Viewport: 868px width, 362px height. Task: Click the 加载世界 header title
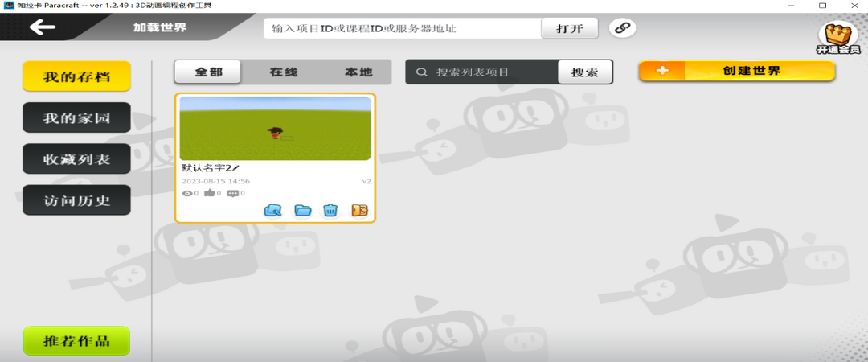tap(160, 27)
